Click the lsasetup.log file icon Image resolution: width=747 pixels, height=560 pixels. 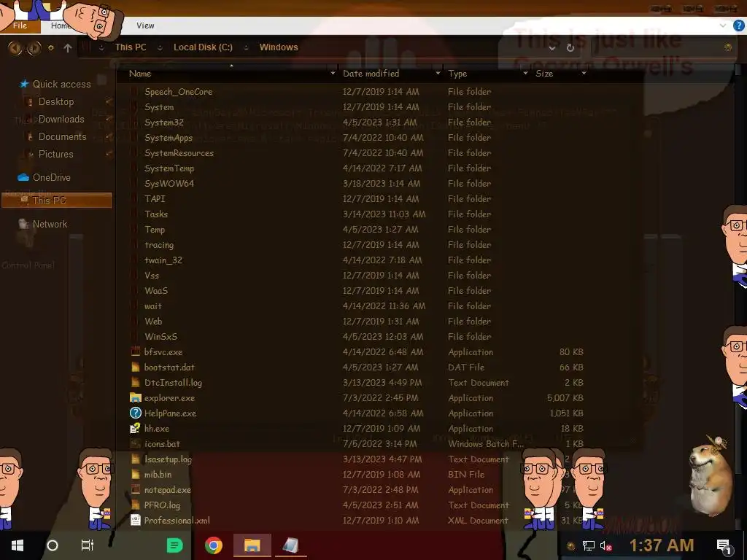pyautogui.click(x=136, y=459)
